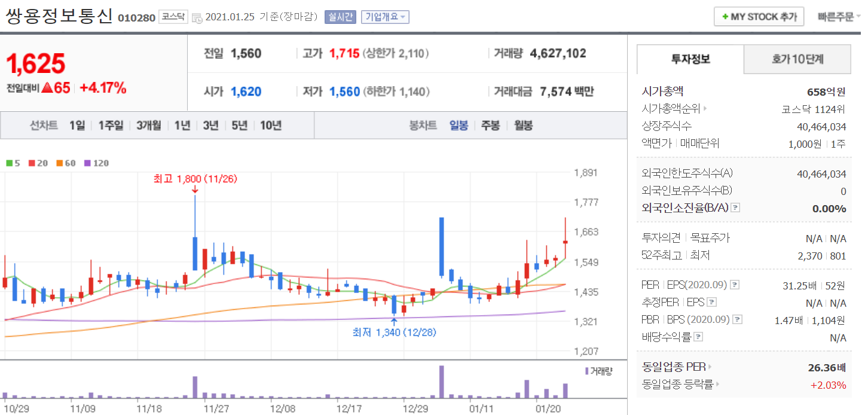Screen dimensions: 868x415
Task: Click help icon next to 외국인소진율(B/A)
Action: click(x=736, y=208)
